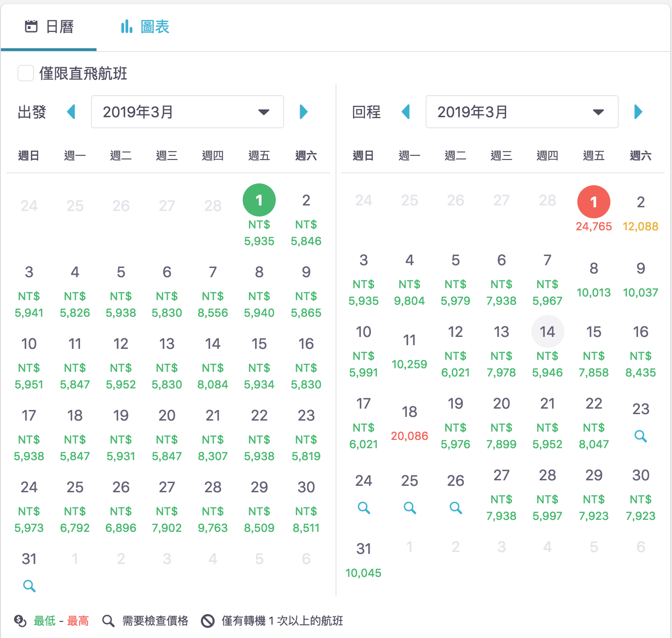
Task: Select return date 2 priced 12,088
Action: coord(640,212)
